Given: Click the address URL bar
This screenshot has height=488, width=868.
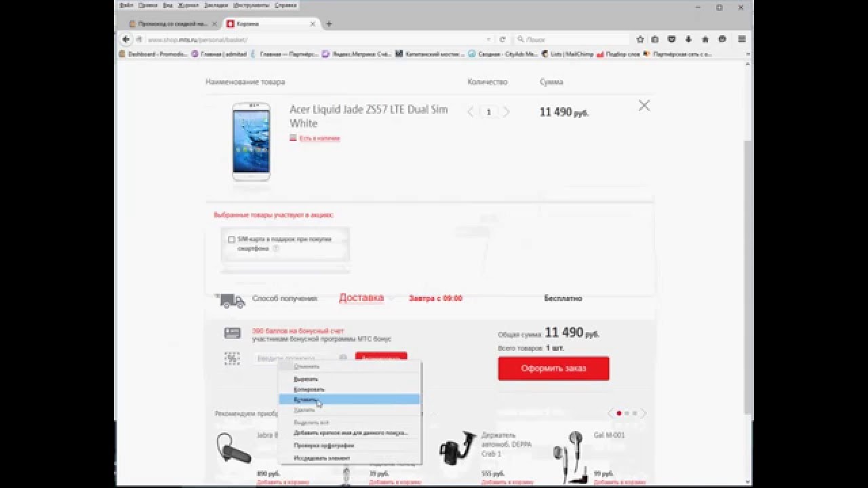Looking at the screenshot, I should pyautogui.click(x=312, y=39).
